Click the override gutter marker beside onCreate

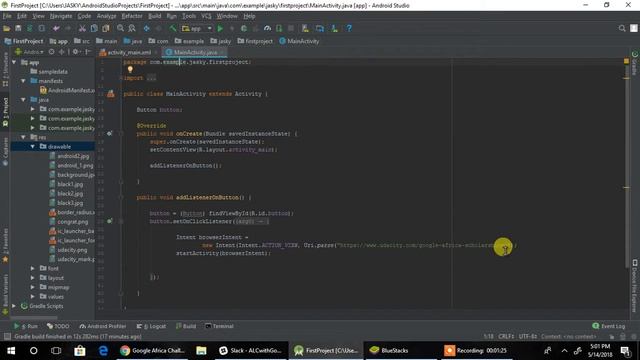click(109, 133)
